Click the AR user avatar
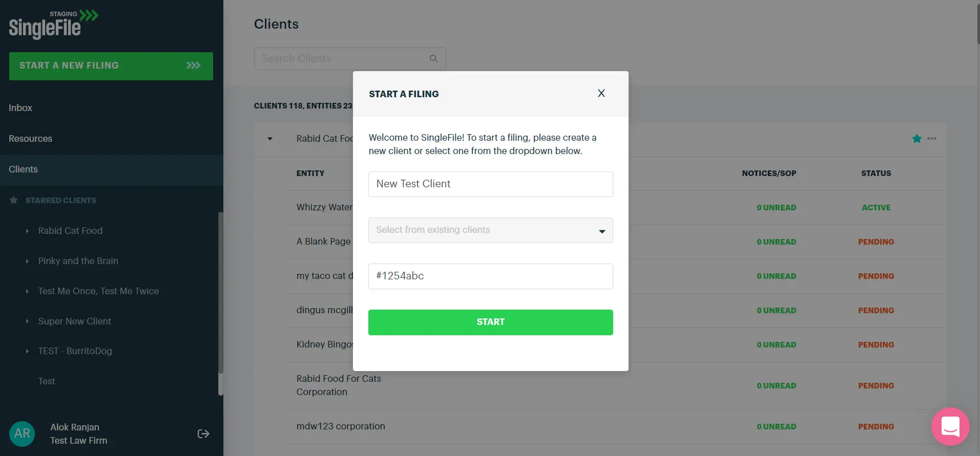The image size is (980, 456). click(x=22, y=433)
